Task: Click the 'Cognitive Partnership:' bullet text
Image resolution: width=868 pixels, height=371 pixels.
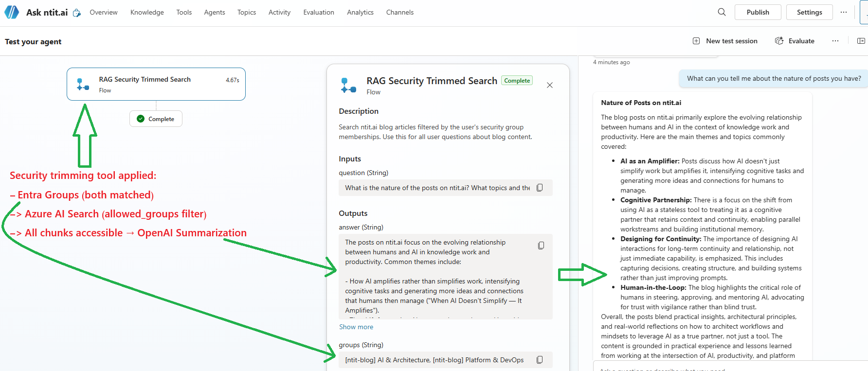Action: [x=656, y=200]
